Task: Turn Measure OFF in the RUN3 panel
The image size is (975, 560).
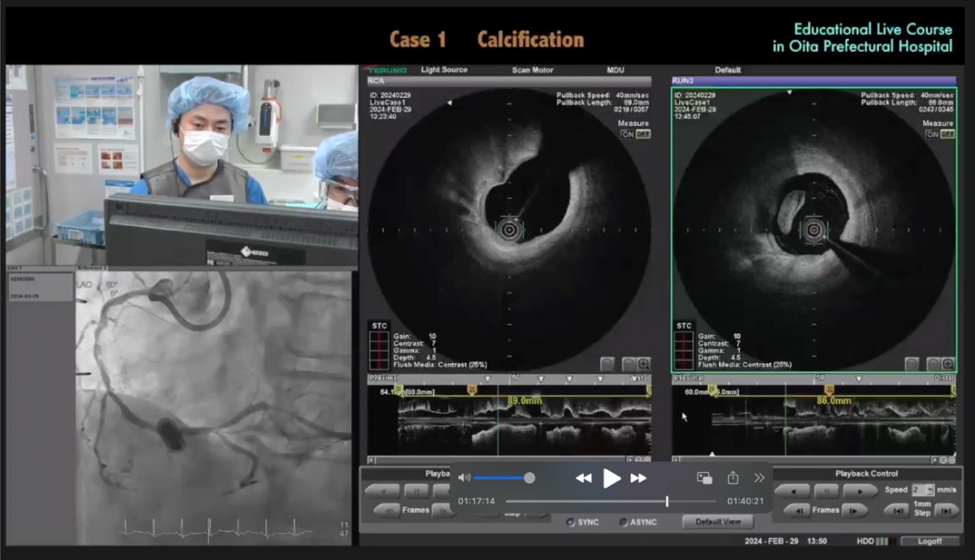Action: (x=947, y=134)
